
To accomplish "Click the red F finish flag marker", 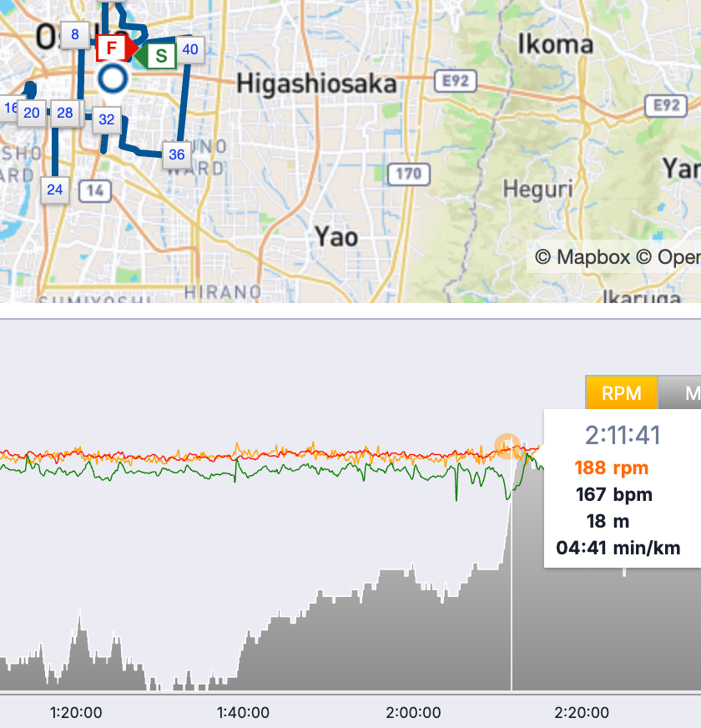I will click(111, 48).
